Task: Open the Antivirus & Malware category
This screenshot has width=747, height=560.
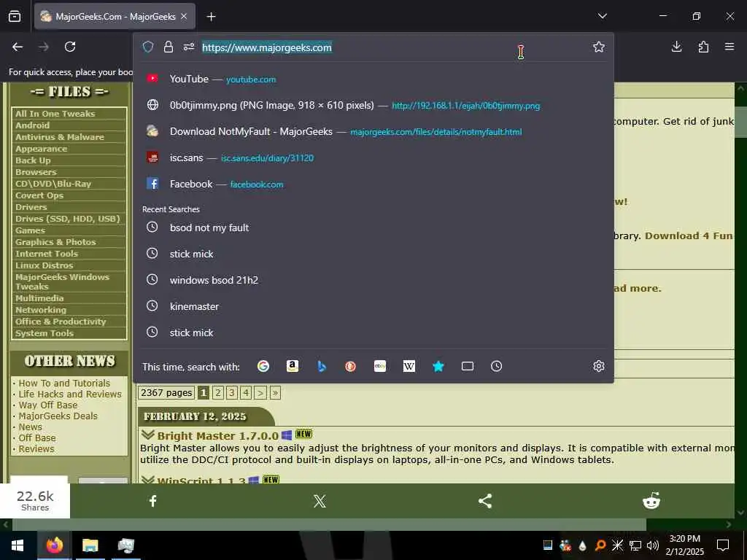Action: pos(60,137)
